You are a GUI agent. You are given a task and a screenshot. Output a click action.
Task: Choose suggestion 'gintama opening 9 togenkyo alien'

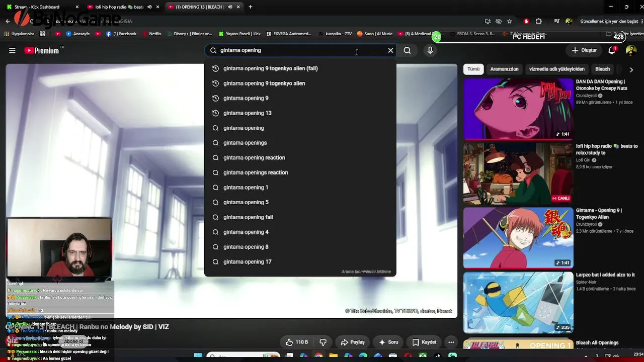pyautogui.click(x=300, y=83)
